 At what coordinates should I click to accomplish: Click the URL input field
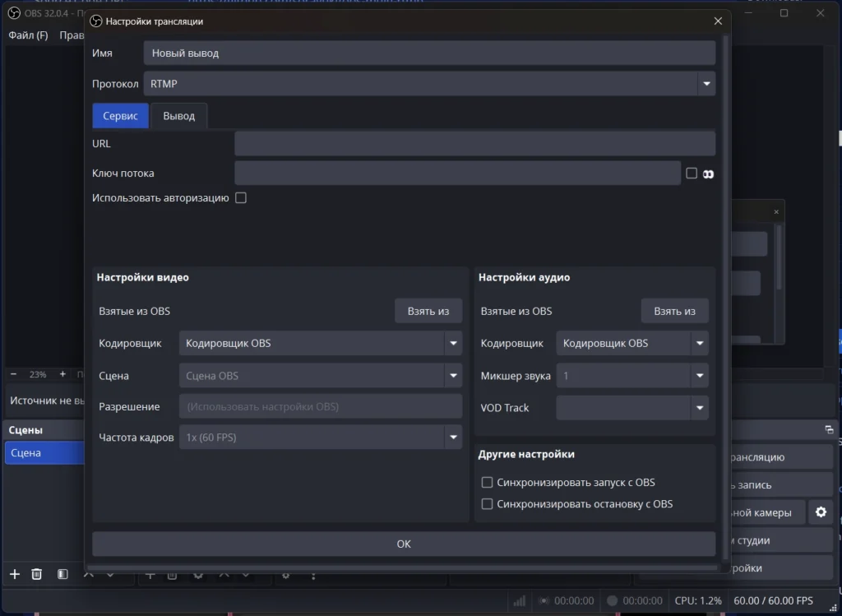tap(474, 144)
